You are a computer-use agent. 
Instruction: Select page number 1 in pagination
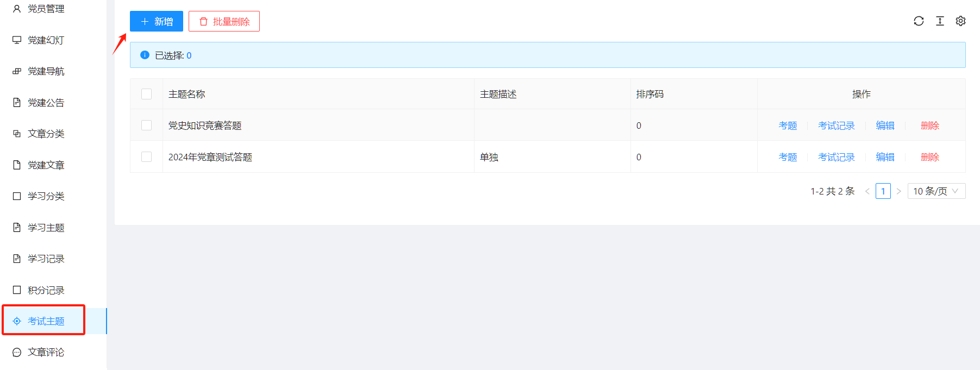coord(883,191)
